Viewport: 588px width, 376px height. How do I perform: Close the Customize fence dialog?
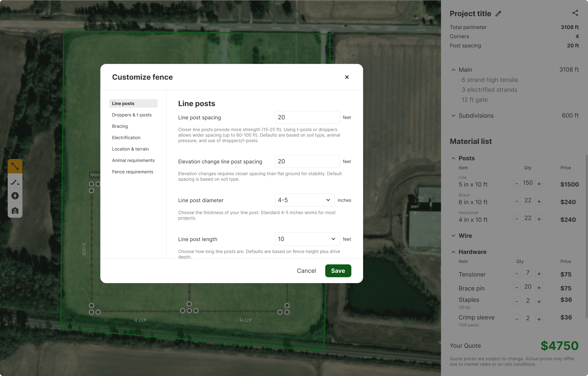point(347,77)
